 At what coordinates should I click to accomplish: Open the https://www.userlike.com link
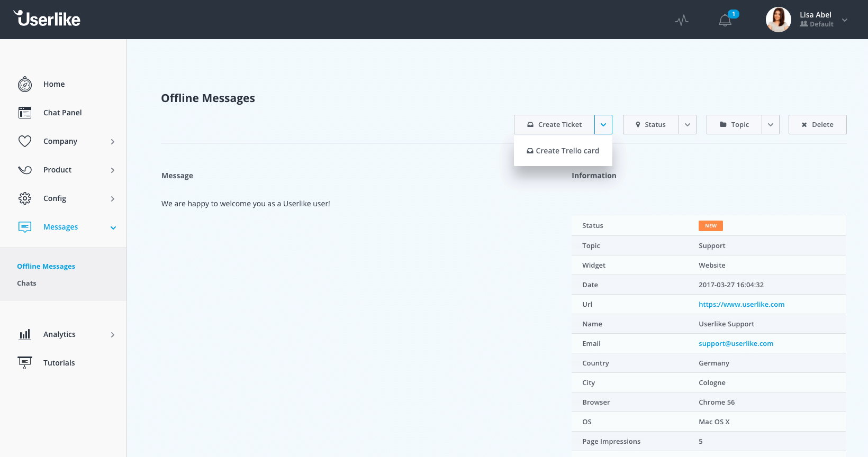click(742, 304)
